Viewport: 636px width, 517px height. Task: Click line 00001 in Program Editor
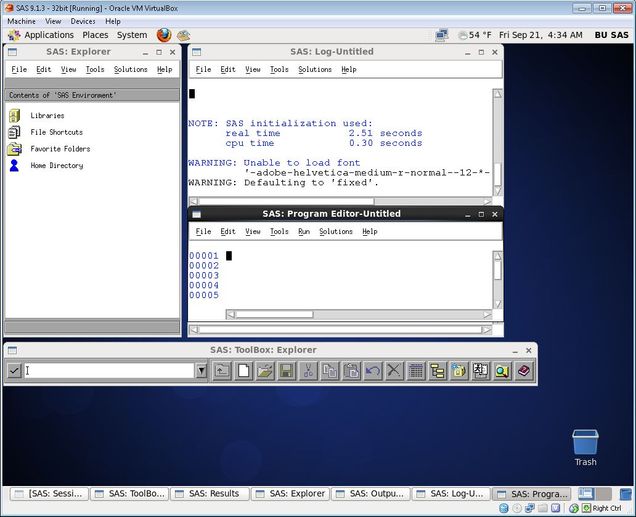click(204, 256)
